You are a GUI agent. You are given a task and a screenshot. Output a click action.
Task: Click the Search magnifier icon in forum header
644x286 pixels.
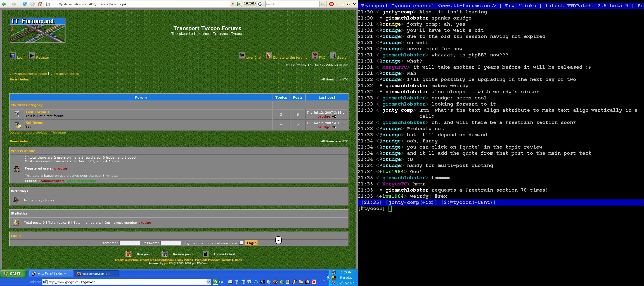[333, 56]
